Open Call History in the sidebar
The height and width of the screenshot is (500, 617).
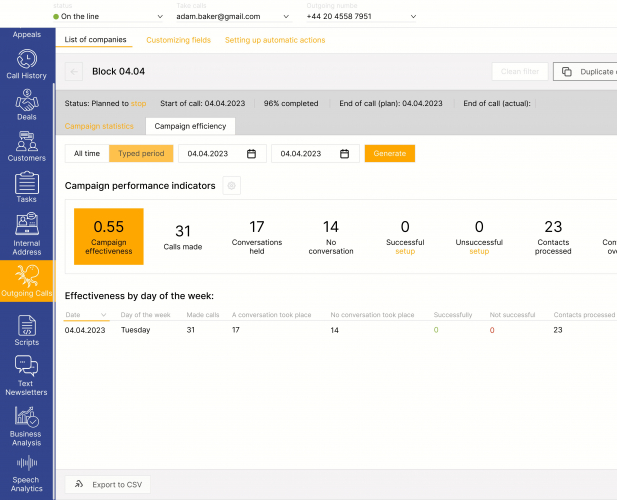point(26,64)
